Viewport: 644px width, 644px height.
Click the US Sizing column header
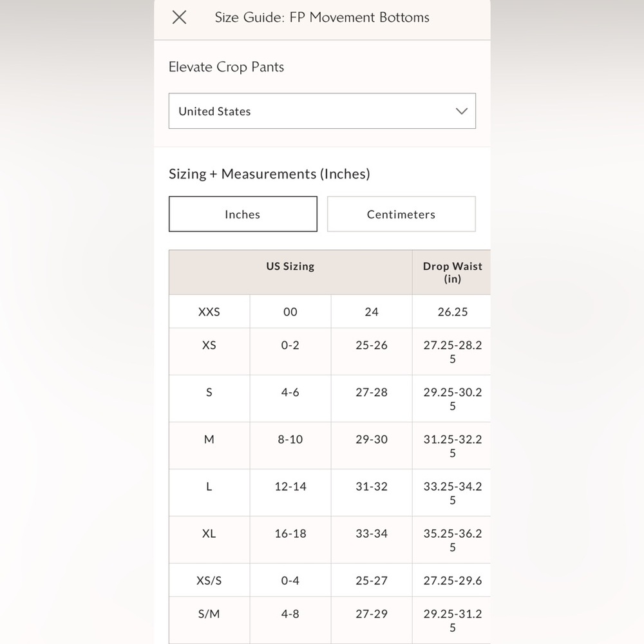[290, 266]
